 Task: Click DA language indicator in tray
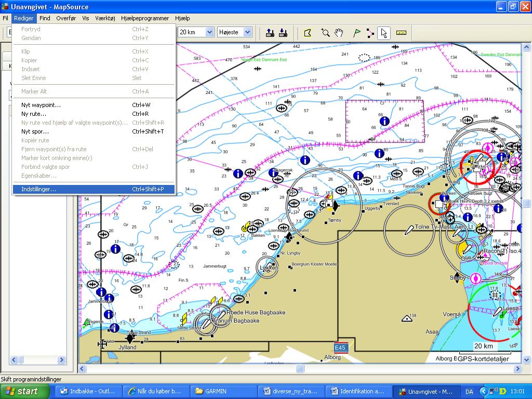pyautogui.click(x=469, y=392)
